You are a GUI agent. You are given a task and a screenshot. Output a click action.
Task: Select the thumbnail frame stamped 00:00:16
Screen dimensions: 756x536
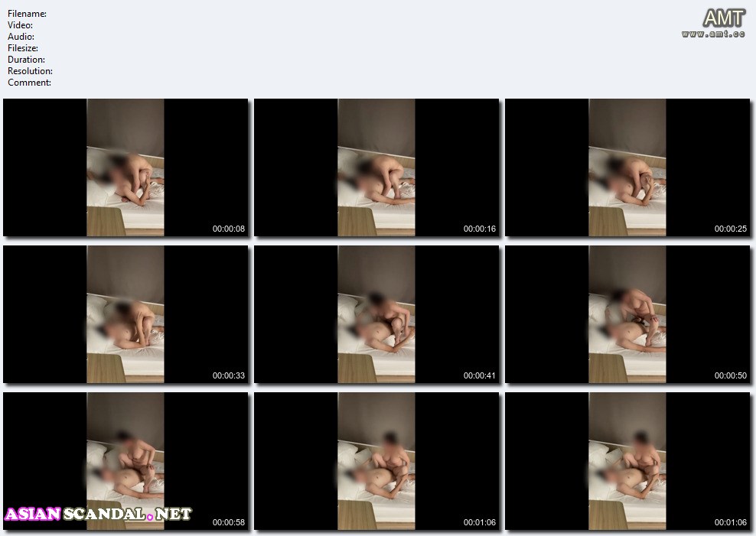(376, 167)
